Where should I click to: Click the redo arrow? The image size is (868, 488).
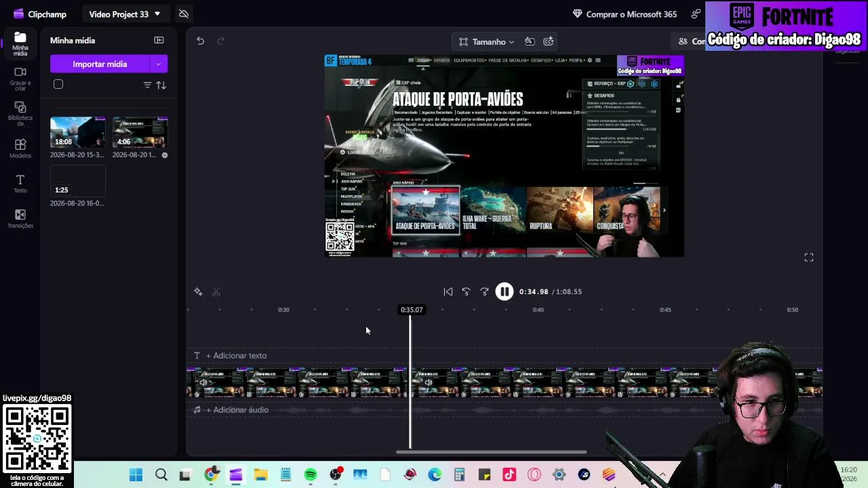pos(220,41)
